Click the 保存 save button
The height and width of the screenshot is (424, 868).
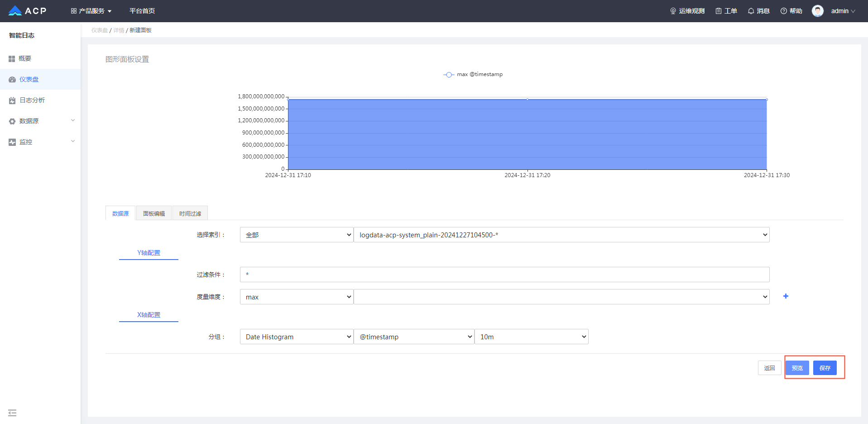click(x=825, y=368)
